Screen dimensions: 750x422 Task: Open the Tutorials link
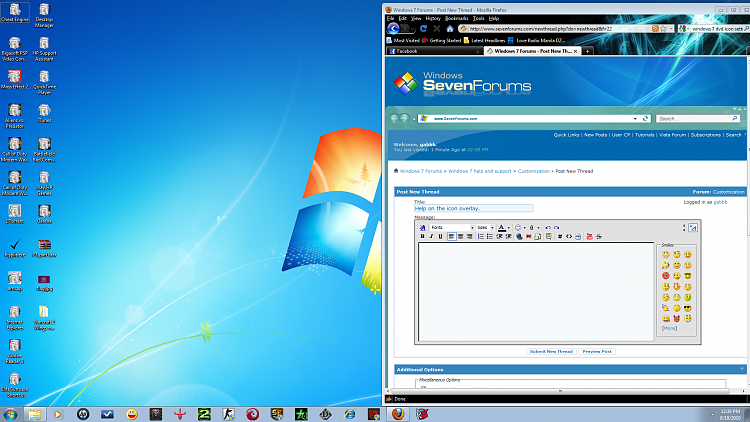point(644,135)
